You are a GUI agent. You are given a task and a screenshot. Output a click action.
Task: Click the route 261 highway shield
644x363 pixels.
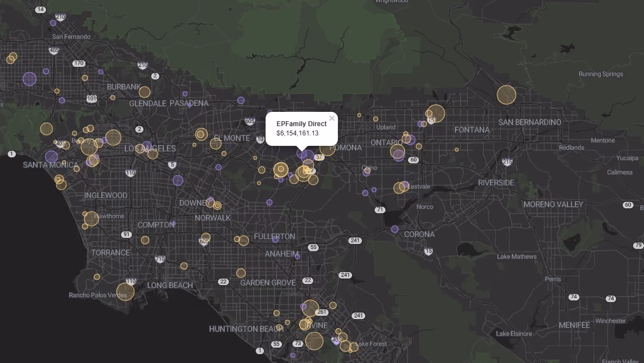click(322, 312)
